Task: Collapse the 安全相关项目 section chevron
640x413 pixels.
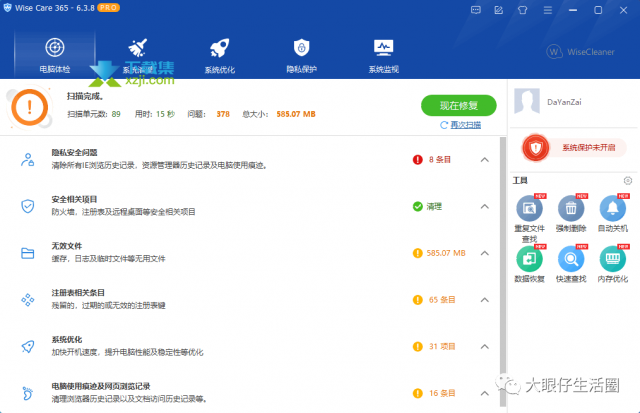Action: click(x=484, y=206)
